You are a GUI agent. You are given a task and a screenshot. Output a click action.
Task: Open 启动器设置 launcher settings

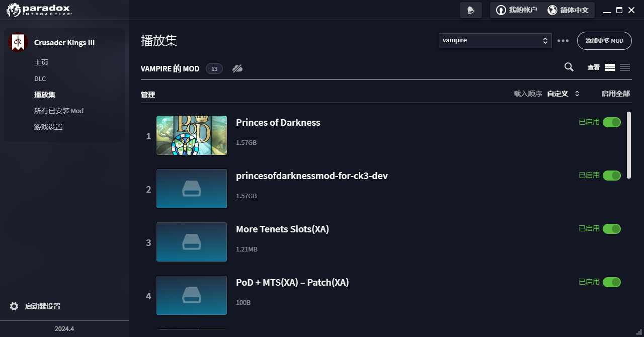pos(43,306)
